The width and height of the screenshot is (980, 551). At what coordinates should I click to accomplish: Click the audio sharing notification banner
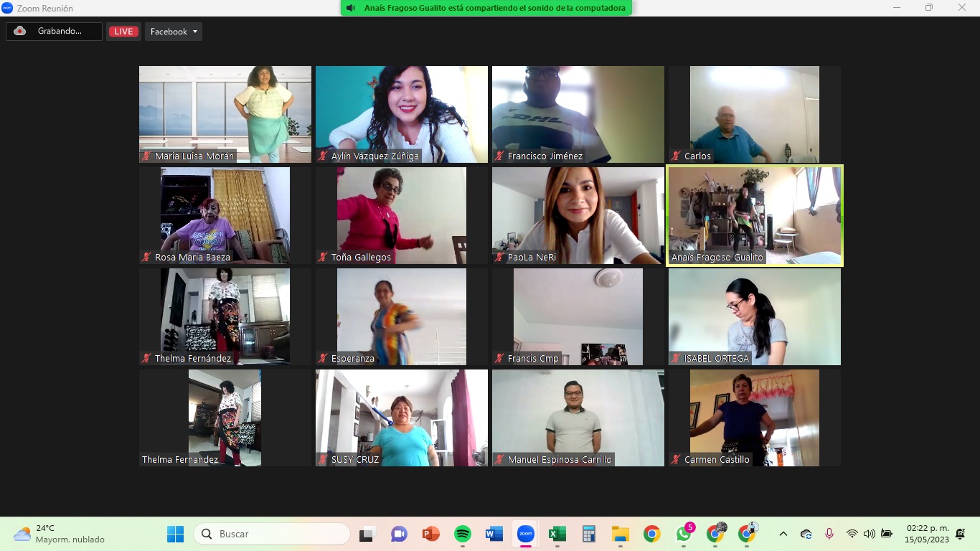pyautogui.click(x=486, y=8)
